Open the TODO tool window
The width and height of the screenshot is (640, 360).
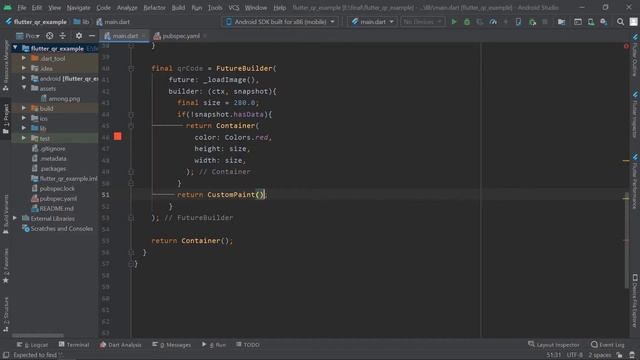point(248,345)
